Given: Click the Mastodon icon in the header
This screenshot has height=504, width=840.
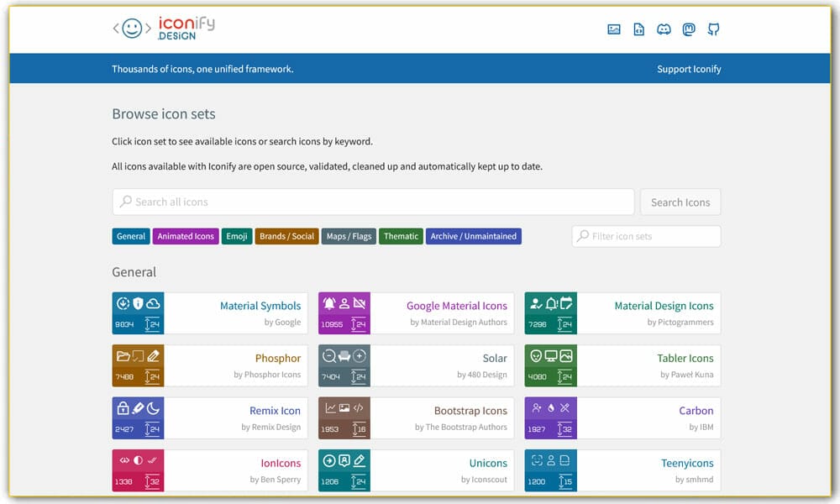Looking at the screenshot, I should [689, 29].
